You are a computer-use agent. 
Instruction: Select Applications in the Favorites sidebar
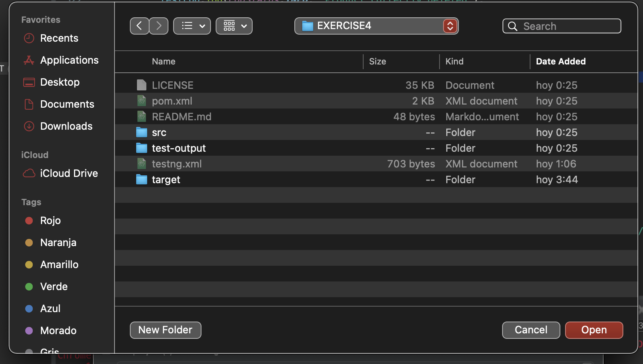69,60
